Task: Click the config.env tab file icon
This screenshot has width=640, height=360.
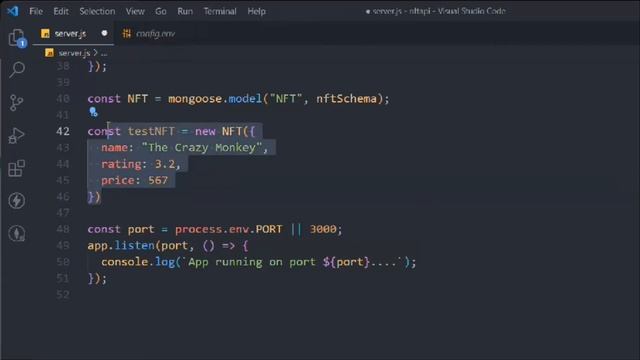Action: 127,33
